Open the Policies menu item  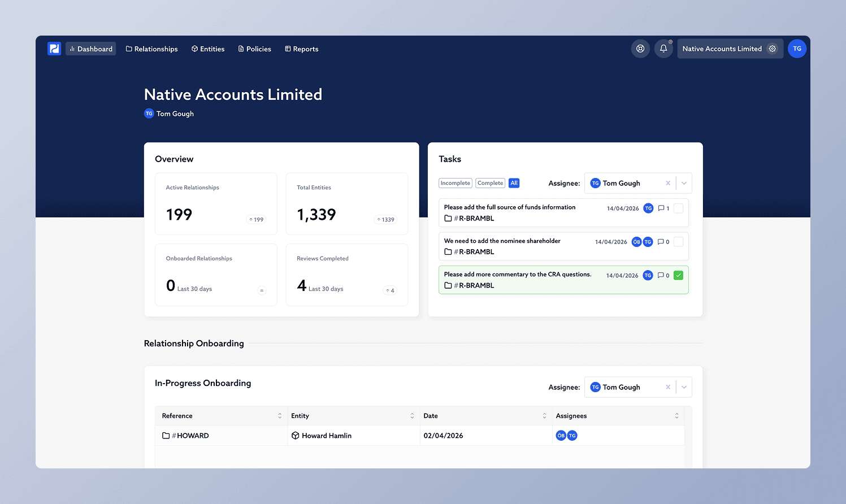coord(255,49)
